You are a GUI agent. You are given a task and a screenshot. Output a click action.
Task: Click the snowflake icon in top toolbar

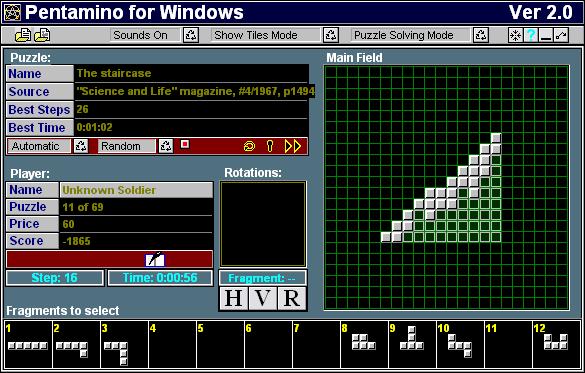tap(515, 35)
